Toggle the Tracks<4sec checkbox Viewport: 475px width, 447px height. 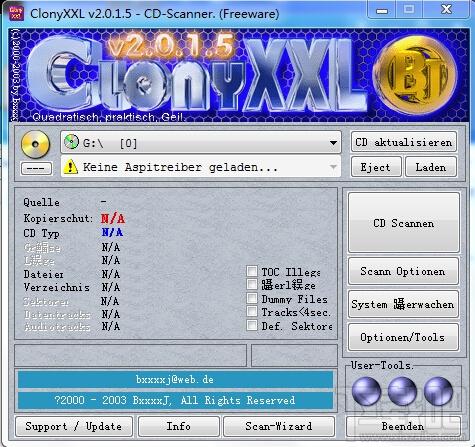(252, 311)
